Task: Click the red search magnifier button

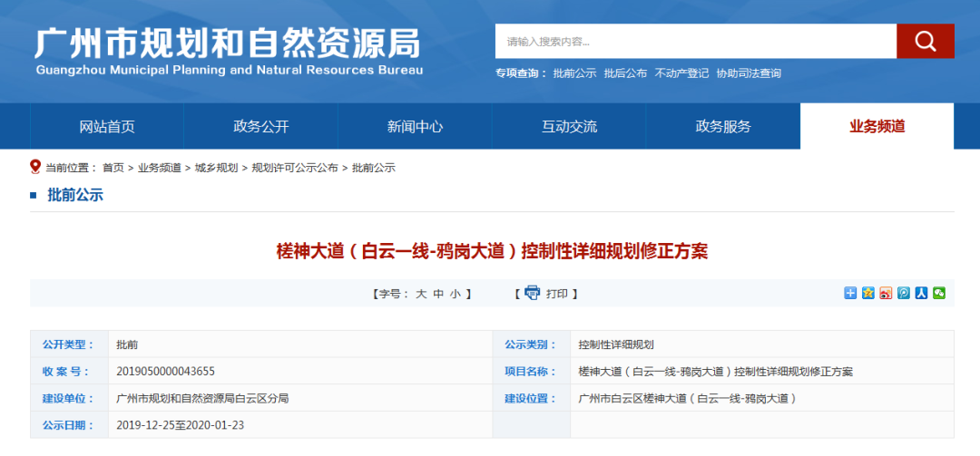Action: tap(925, 41)
